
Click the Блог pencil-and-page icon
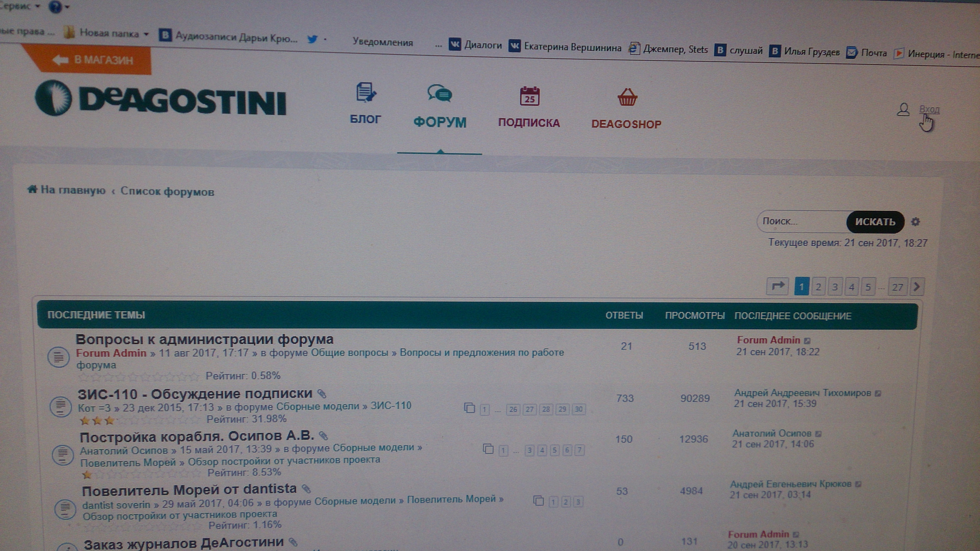point(365,92)
